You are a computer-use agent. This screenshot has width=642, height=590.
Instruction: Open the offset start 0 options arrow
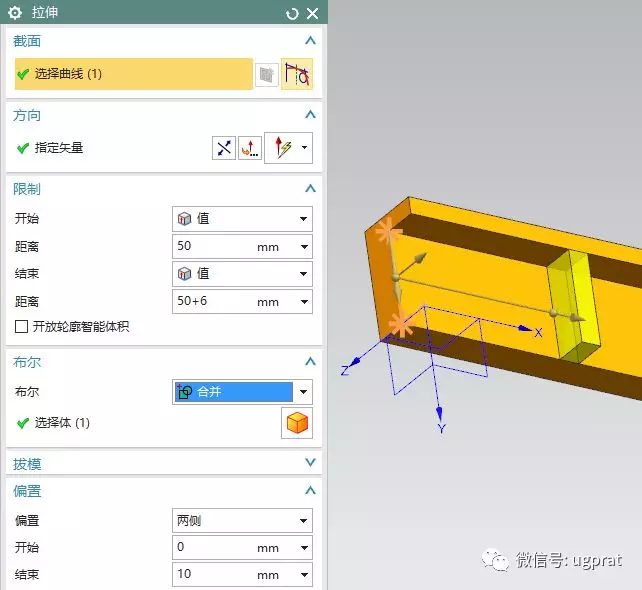click(x=305, y=548)
